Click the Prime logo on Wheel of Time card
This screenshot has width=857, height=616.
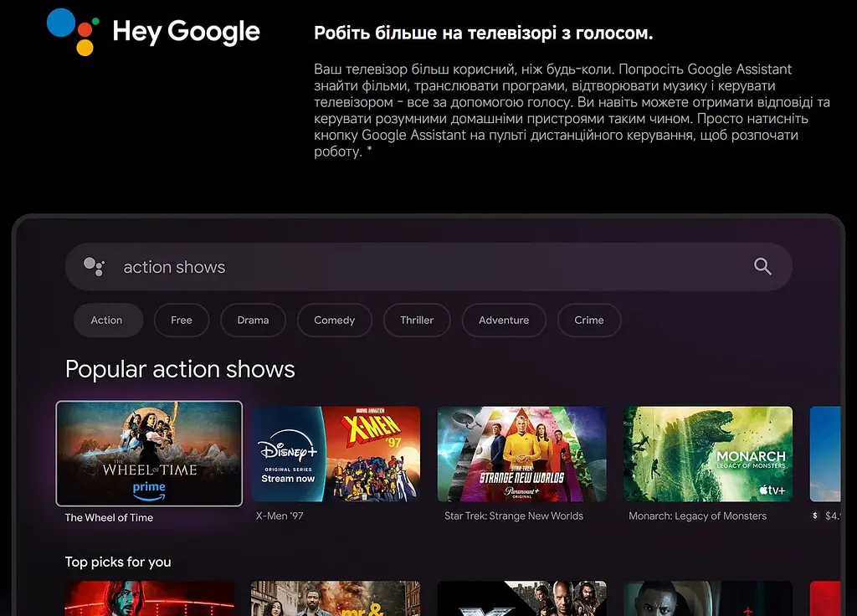pyautogui.click(x=149, y=490)
